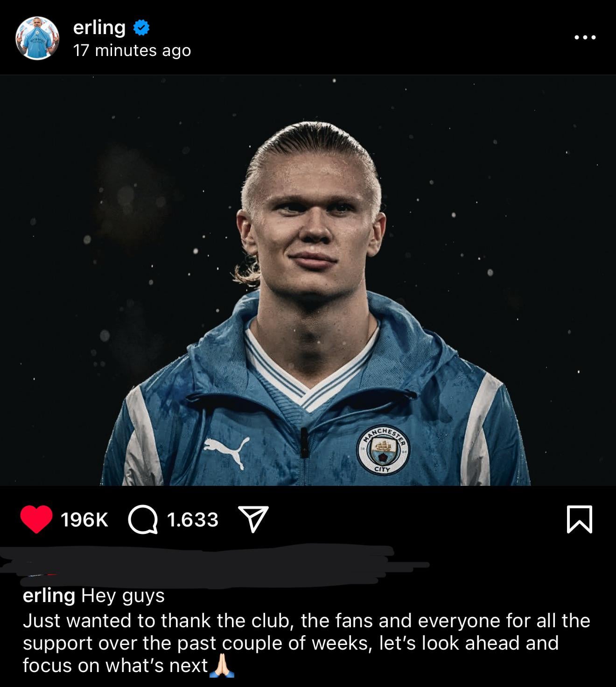Click the blue verified badge next to erling
The image size is (616, 687).
(x=141, y=28)
